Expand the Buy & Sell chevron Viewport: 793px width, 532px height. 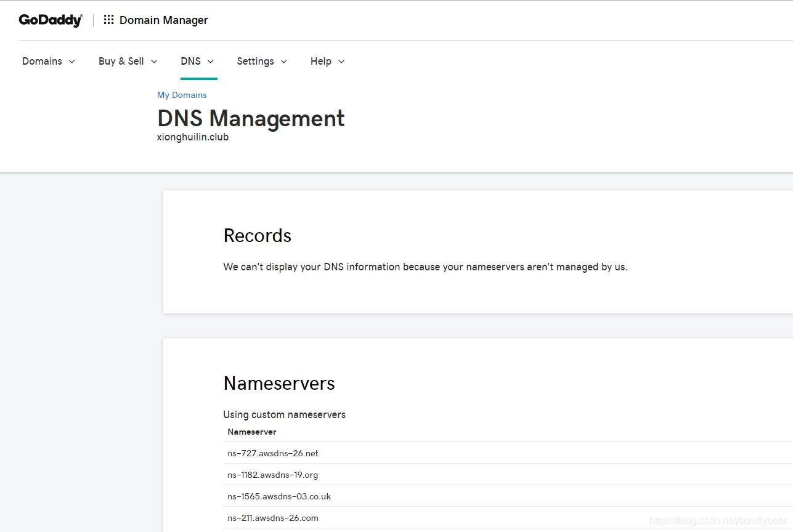click(154, 62)
